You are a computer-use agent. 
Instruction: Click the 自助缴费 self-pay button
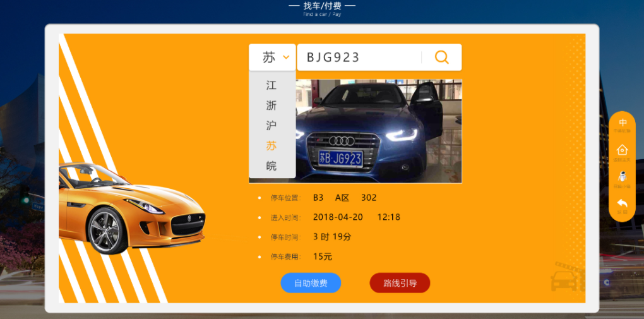coord(311,283)
